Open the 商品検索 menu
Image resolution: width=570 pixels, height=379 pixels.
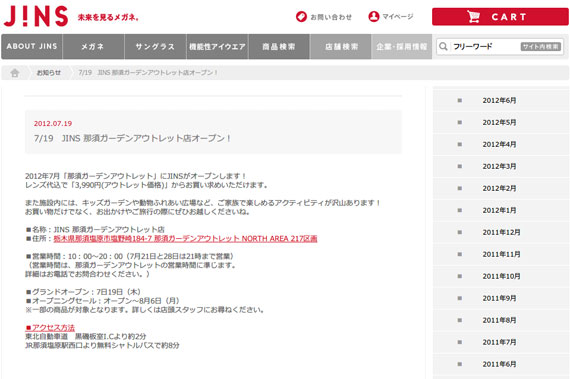pos(279,47)
